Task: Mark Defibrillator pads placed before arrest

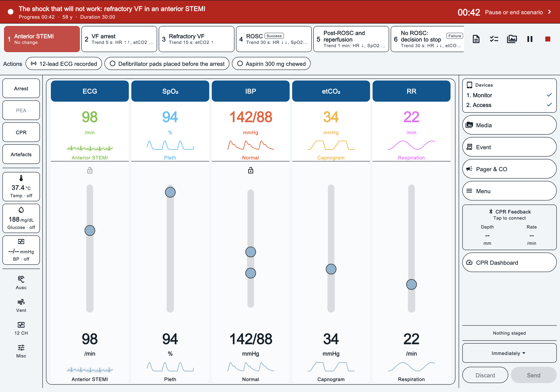Action: click(x=167, y=64)
